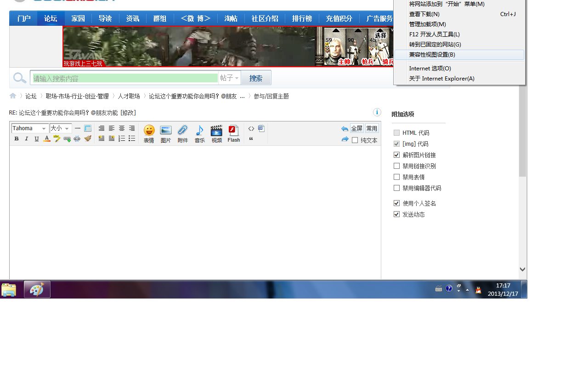Insert Flash via the Flash icon
Screen dimensions: 588x368
coord(233,133)
